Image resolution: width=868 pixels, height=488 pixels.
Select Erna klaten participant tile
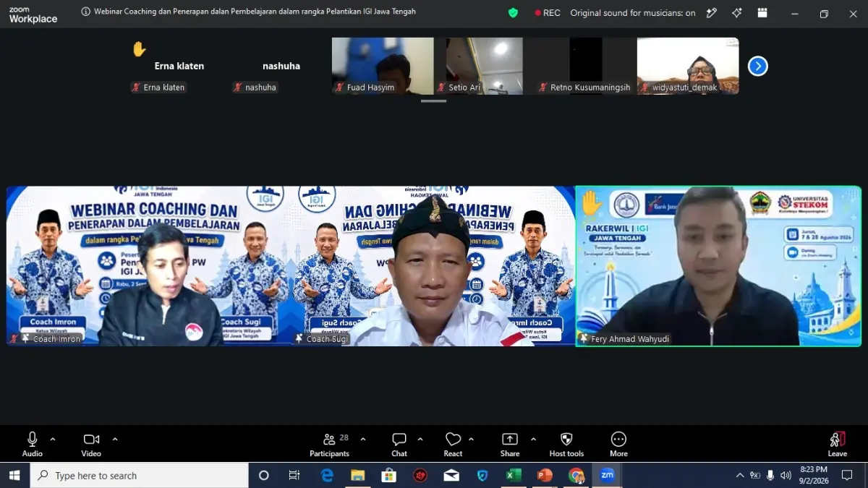pyautogui.click(x=179, y=66)
